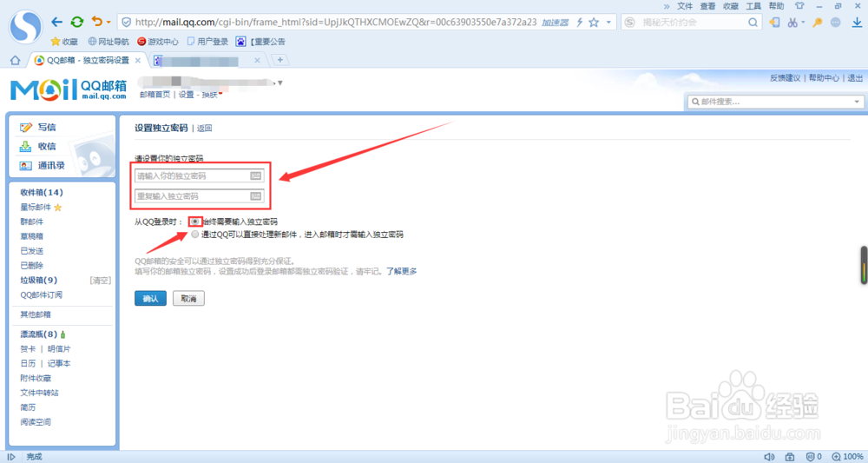Screen dimensions: 868x463
Task: Click the 取消 button
Action: pyautogui.click(x=188, y=299)
